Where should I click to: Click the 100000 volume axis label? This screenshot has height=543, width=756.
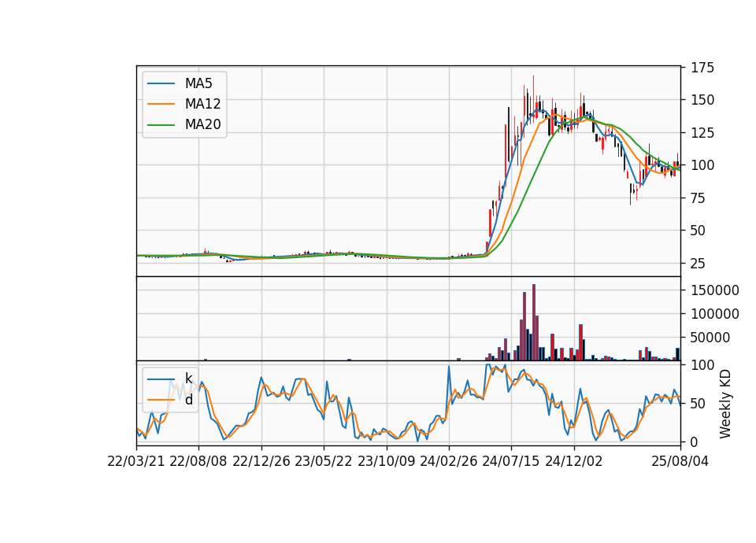(714, 314)
